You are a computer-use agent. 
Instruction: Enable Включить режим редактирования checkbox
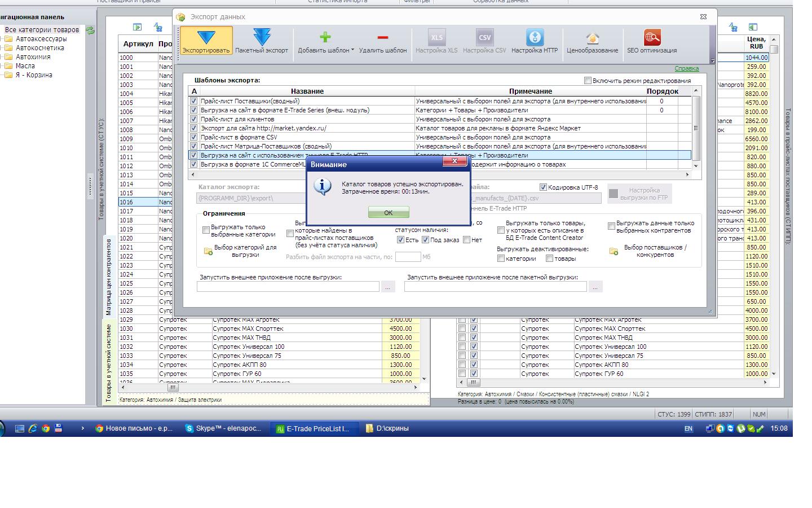click(588, 81)
